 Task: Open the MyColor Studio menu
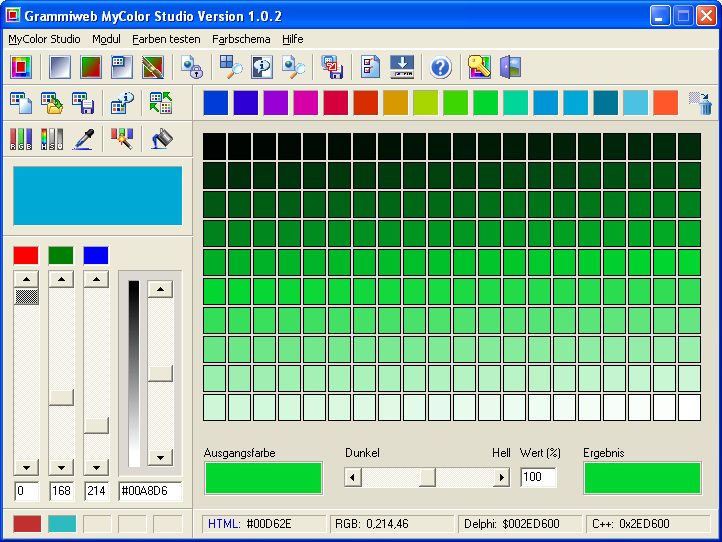tap(44, 39)
